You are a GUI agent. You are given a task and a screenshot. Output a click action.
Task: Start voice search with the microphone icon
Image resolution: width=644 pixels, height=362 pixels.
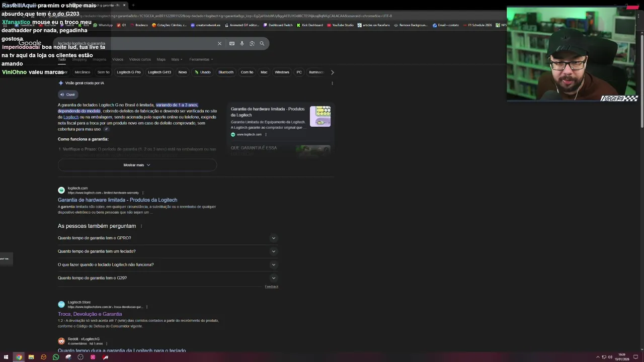[x=242, y=44]
